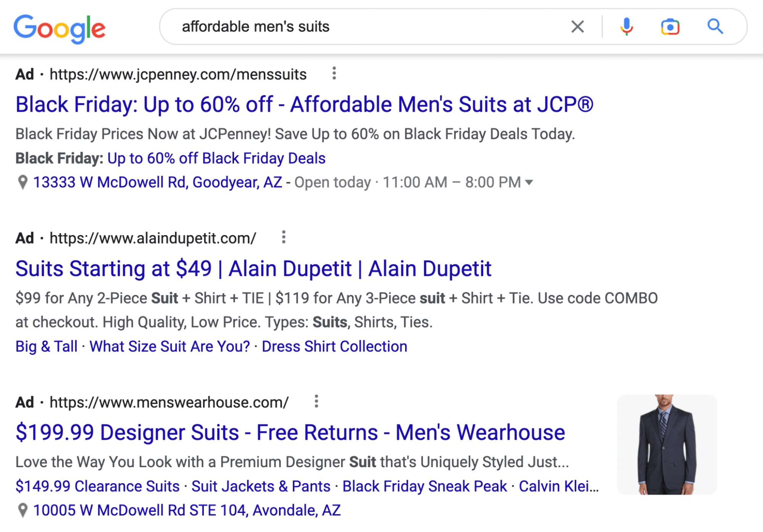This screenshot has height=532, width=763.
Task: Click the Google logo
Action: [x=59, y=27]
